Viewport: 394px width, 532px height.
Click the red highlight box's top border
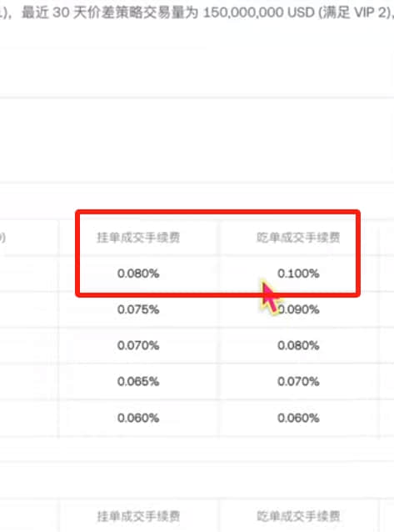coord(217,212)
